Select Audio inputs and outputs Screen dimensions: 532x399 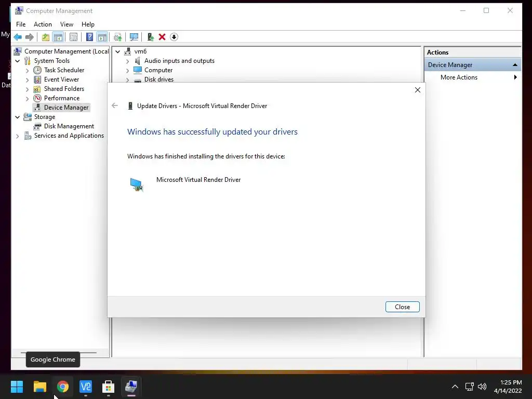coord(179,61)
